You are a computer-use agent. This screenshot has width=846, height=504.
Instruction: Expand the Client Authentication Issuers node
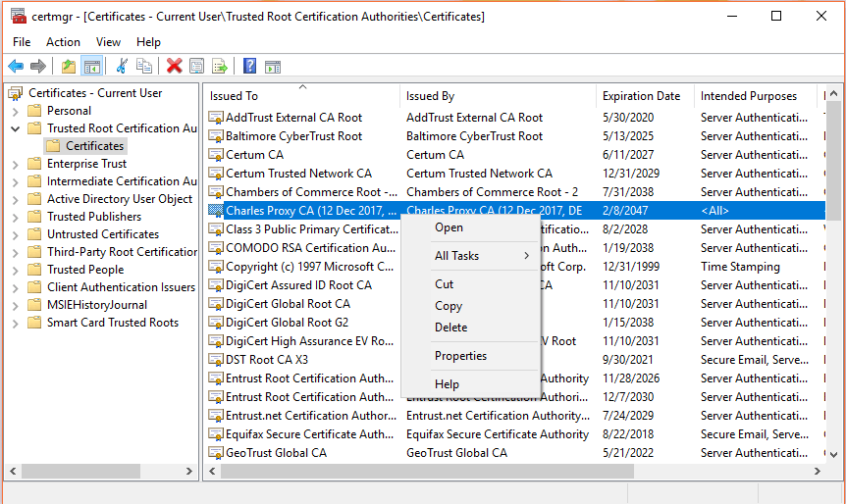[x=15, y=288]
